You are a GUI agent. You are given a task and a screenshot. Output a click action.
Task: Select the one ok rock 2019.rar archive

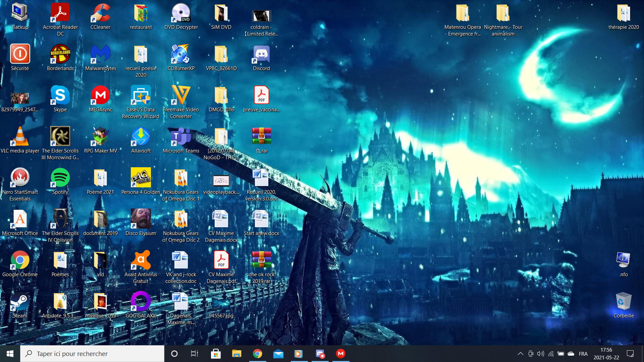pos(262,267)
